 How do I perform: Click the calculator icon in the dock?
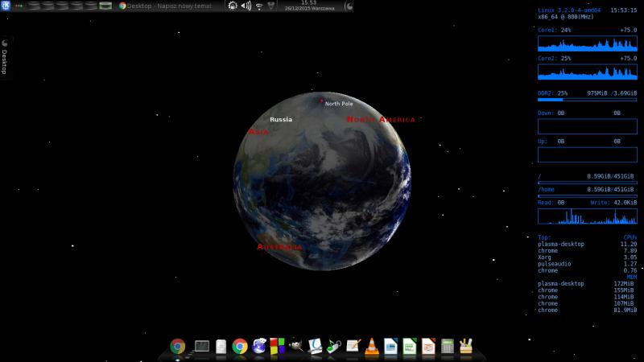click(x=448, y=346)
